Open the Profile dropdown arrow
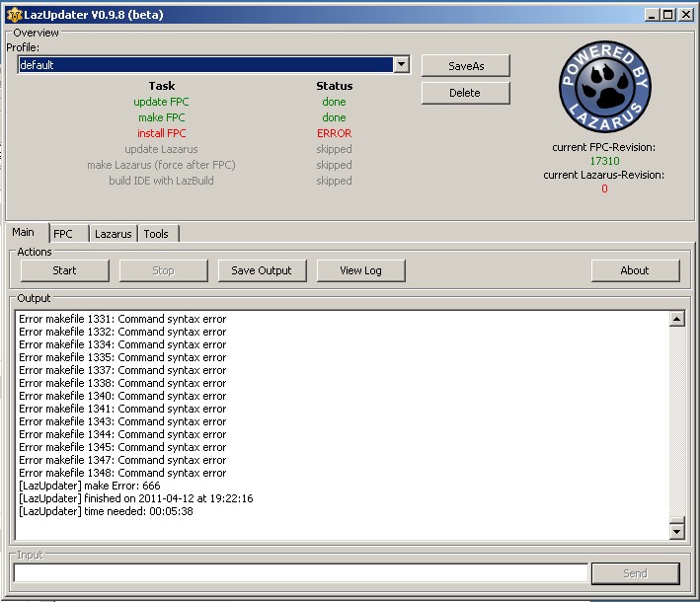Viewport: 700px width, 602px height. pos(401,65)
